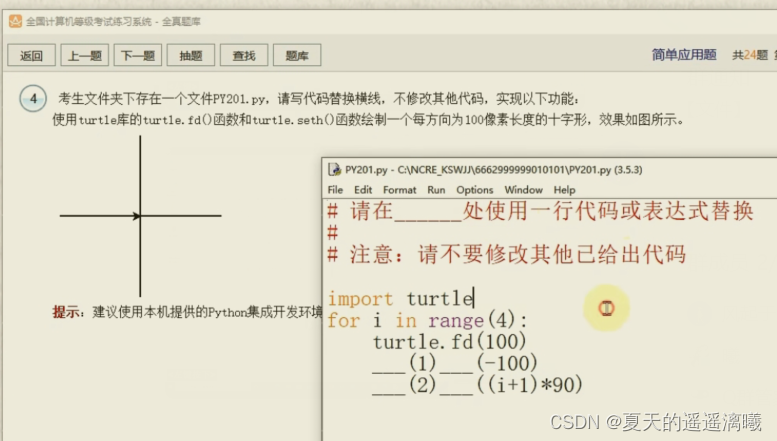Screen dimensions: 777x441
Task: Click the 抽题 button
Action: pyautogui.click(x=191, y=55)
